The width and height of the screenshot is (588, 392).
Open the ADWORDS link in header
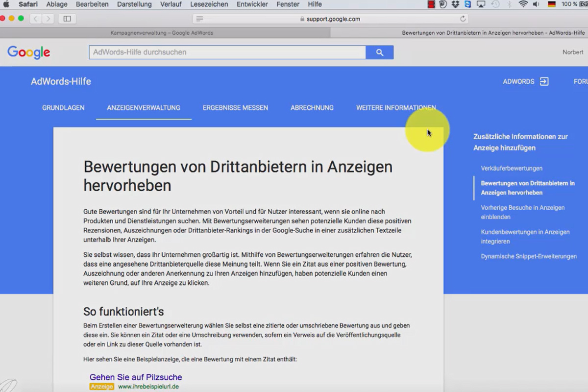518,82
